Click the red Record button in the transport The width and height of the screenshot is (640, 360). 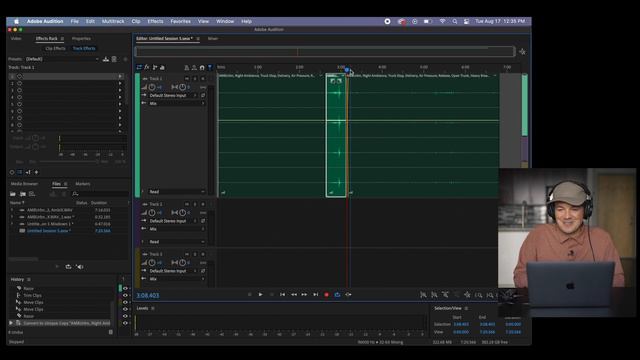pyautogui.click(x=326, y=294)
